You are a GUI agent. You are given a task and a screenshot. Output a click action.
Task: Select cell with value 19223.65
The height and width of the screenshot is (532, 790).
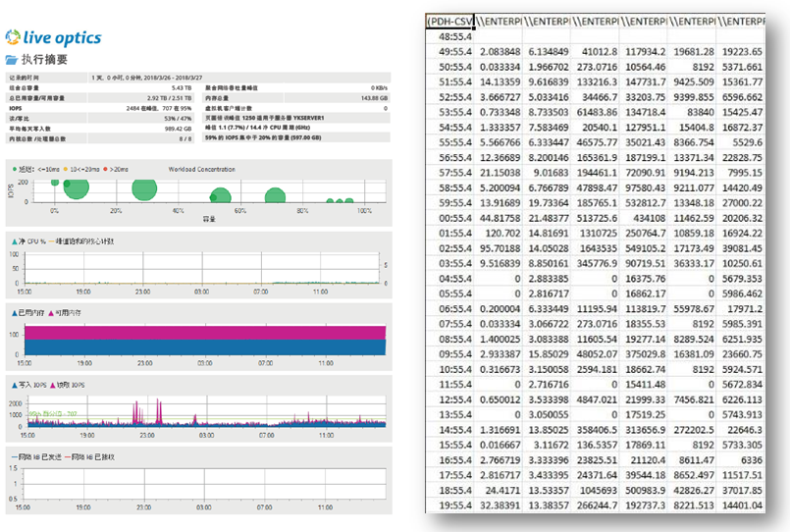740,52
